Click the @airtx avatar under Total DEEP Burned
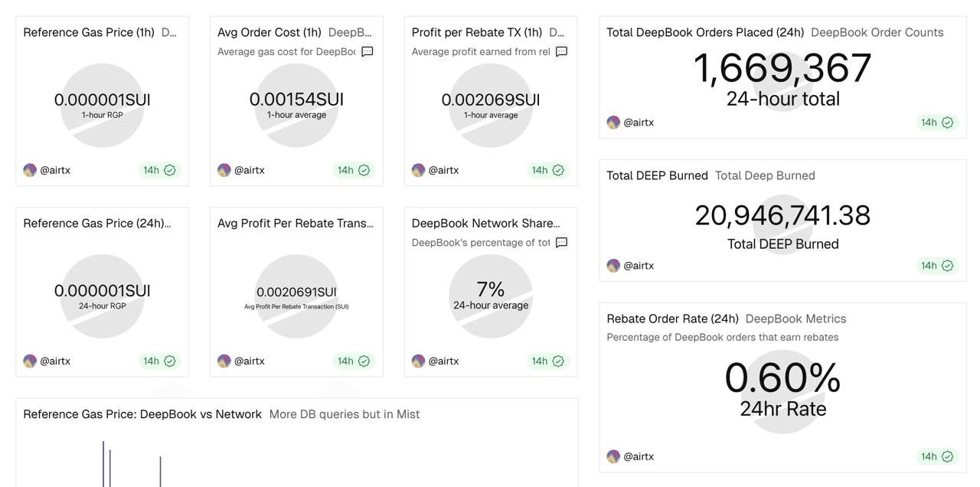The height and width of the screenshot is (487, 980). (613, 265)
